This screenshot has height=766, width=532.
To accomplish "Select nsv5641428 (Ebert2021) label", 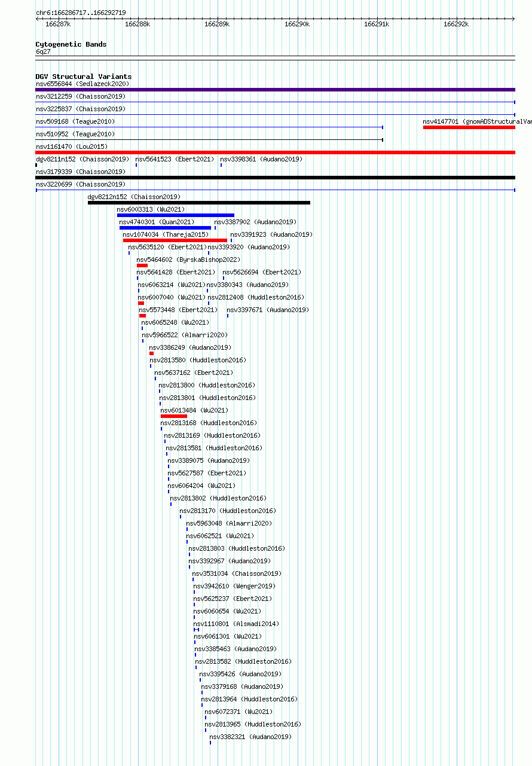I will point(176,272).
